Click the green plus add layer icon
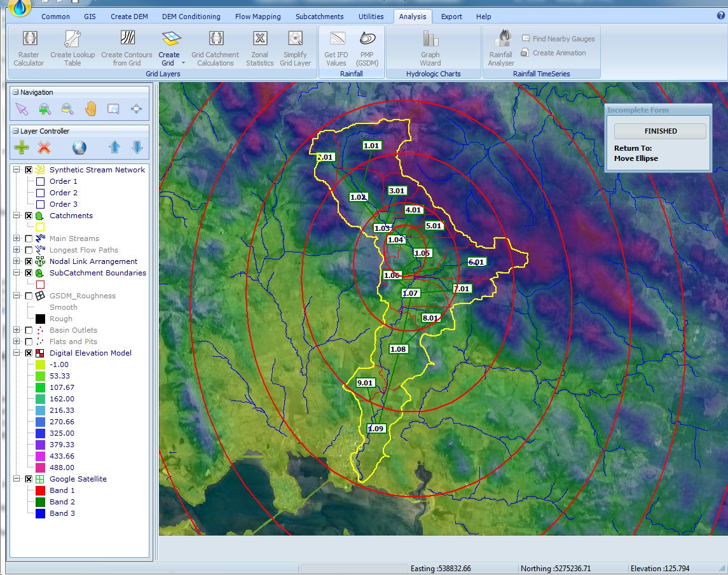This screenshot has height=575, width=728. [x=22, y=148]
